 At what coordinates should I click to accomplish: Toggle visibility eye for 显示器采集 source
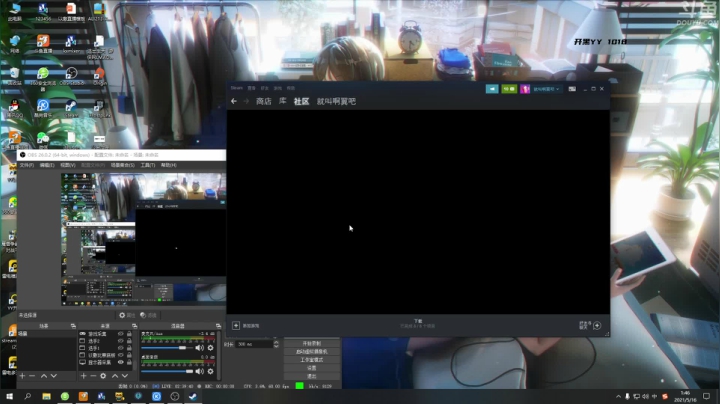tap(121, 362)
